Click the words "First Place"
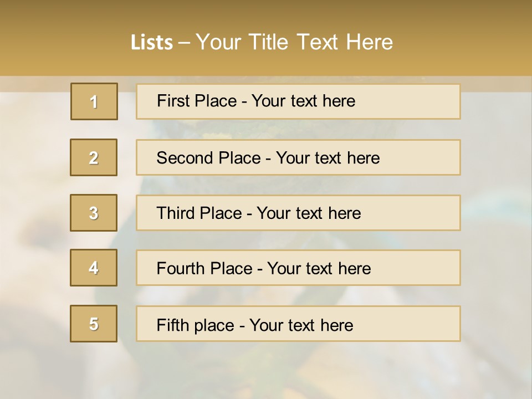 click(x=197, y=101)
